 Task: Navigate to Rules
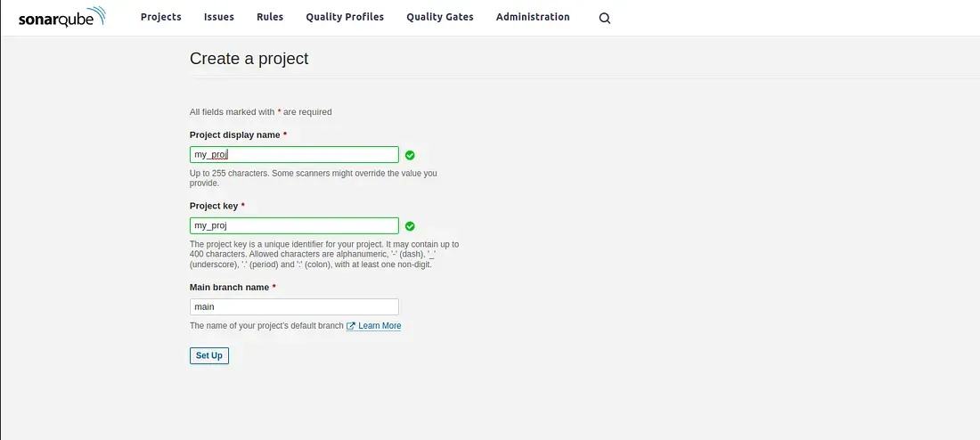pyautogui.click(x=270, y=17)
